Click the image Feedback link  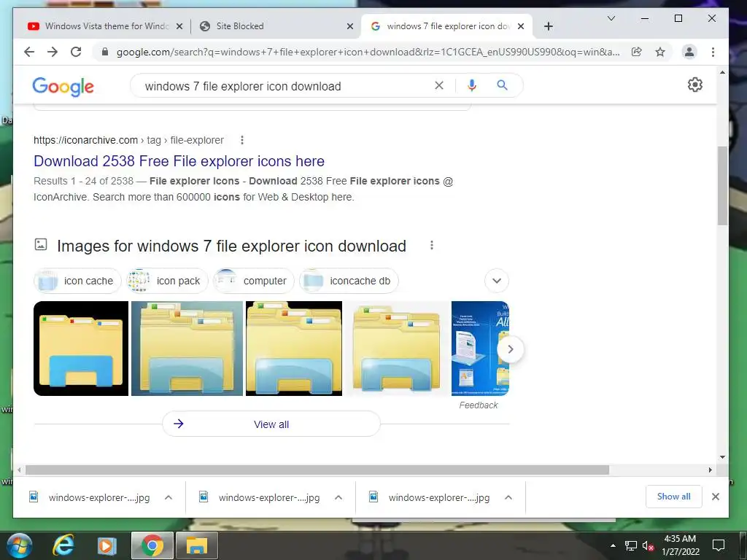(x=479, y=405)
